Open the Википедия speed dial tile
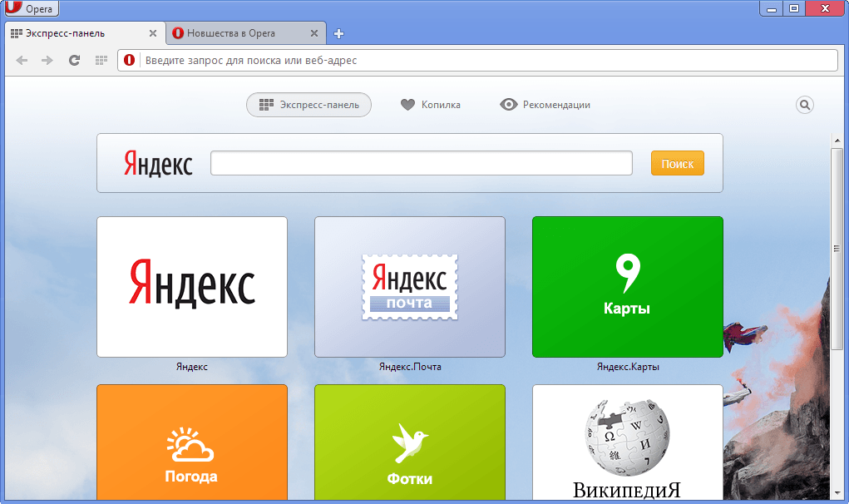 tap(628, 442)
